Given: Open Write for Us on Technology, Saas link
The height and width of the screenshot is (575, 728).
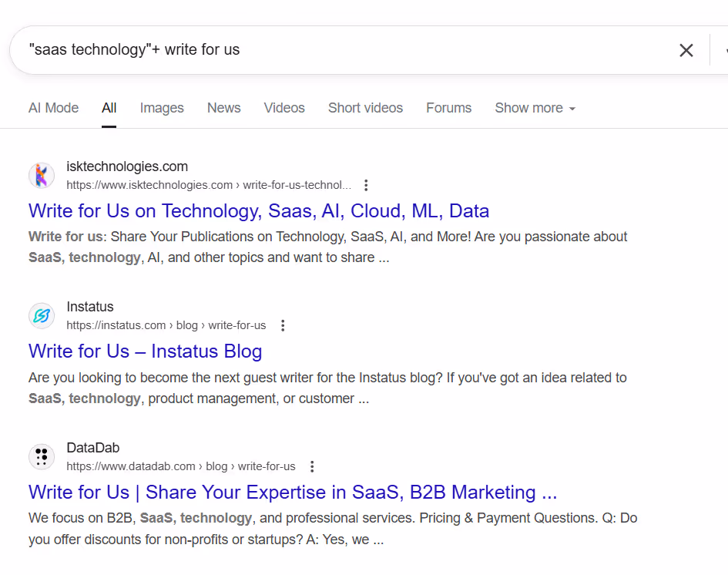Looking at the screenshot, I should click(x=259, y=211).
